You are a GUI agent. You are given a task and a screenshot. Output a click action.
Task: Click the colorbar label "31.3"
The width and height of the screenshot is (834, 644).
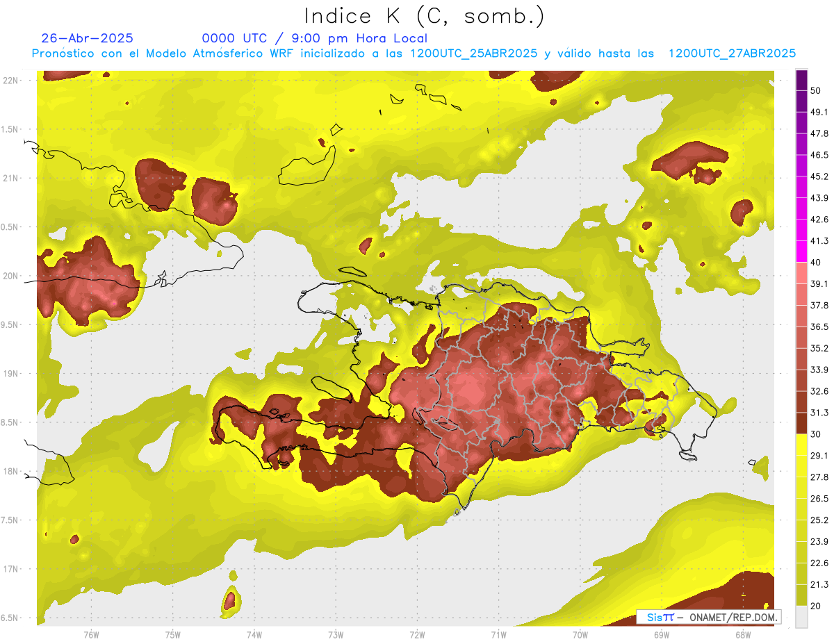(819, 413)
